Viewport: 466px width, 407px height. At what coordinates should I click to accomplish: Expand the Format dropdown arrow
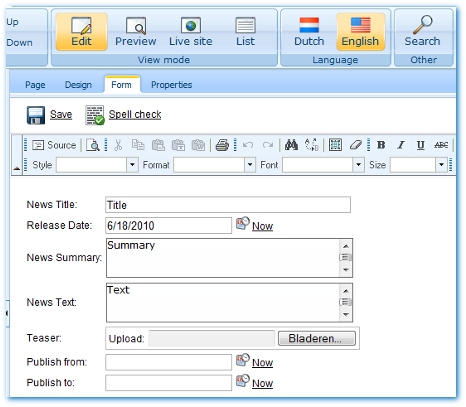(x=250, y=165)
